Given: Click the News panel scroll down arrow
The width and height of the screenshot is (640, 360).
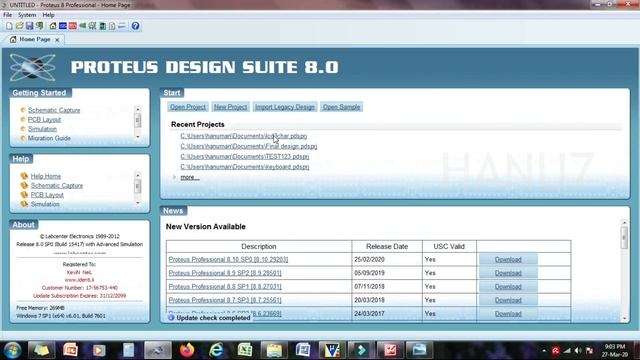Looking at the screenshot, I should [x=624, y=318].
